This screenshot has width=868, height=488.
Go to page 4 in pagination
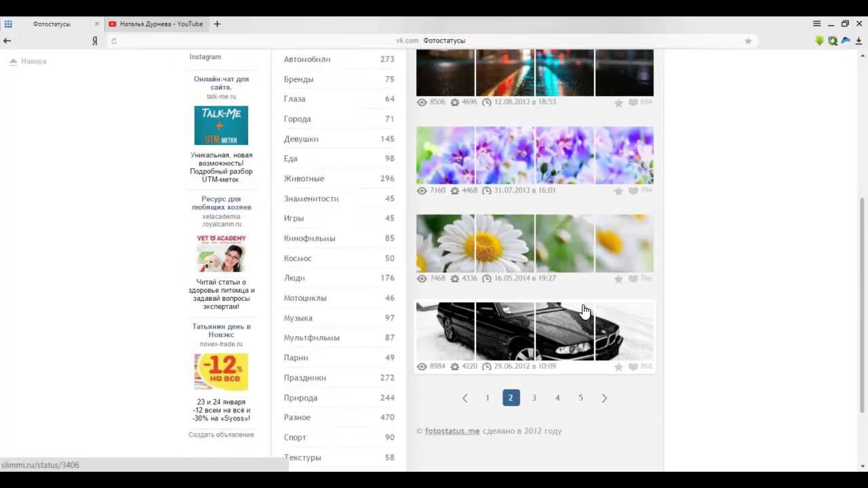point(557,398)
